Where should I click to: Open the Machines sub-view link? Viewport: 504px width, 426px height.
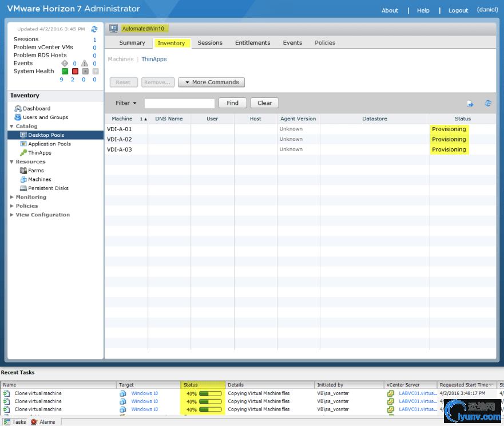click(121, 59)
